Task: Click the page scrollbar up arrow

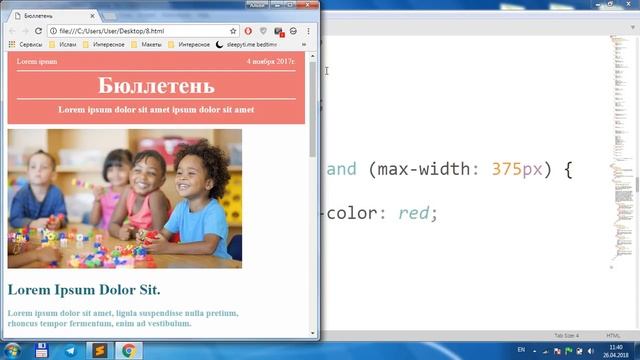Action: tap(313, 56)
